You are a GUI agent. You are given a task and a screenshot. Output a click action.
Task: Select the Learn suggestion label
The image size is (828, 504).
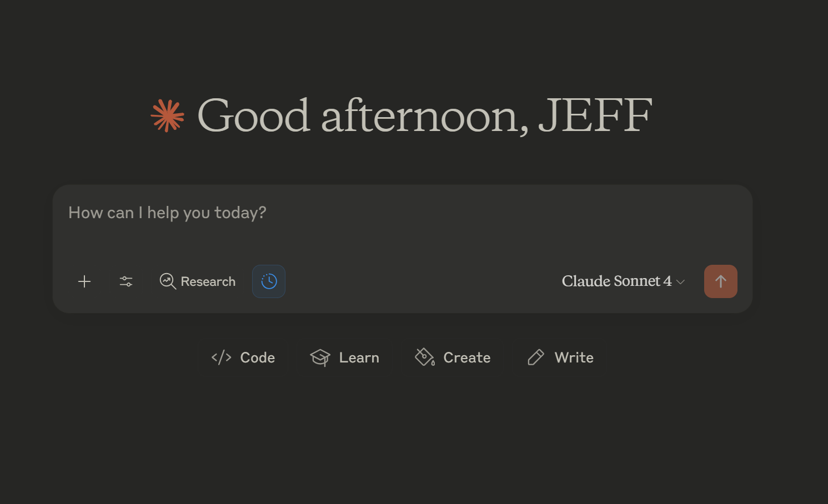point(359,357)
